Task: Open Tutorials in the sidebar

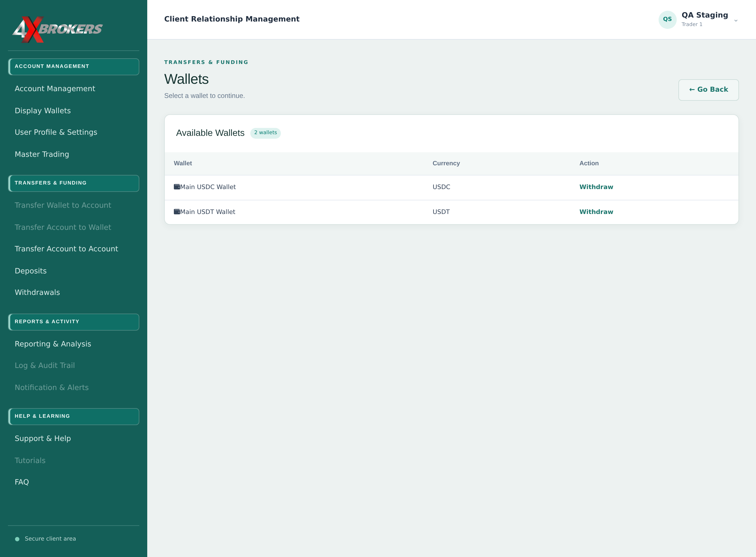Action: (x=30, y=460)
